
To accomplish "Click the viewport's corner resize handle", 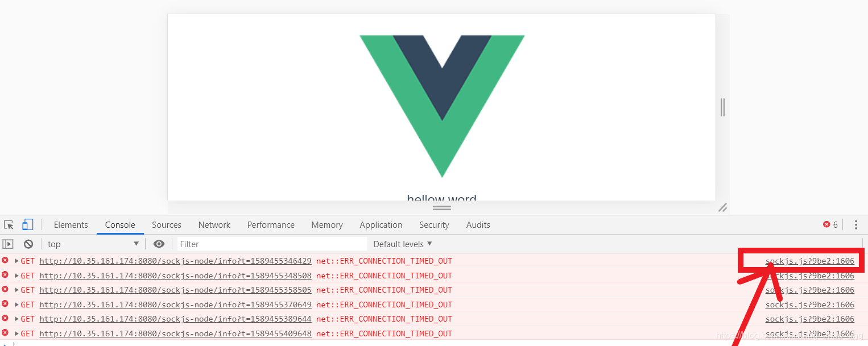I will coord(723,208).
